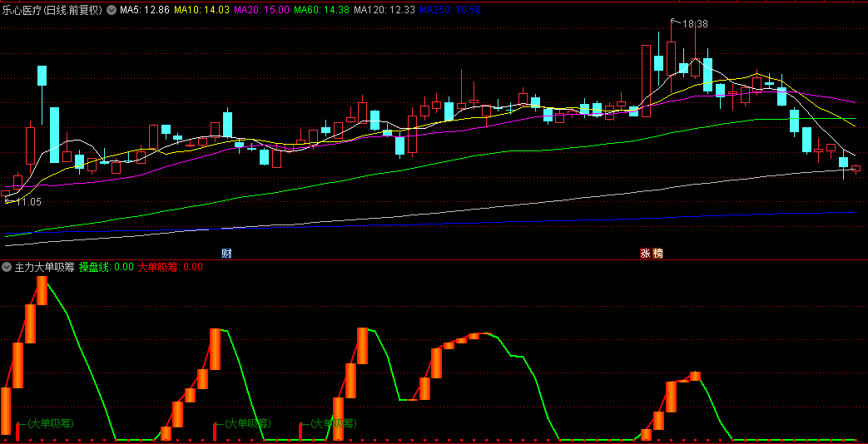Select the 主力大单吸筹 indicator name
Screen dimensions: 868x444
(44, 267)
